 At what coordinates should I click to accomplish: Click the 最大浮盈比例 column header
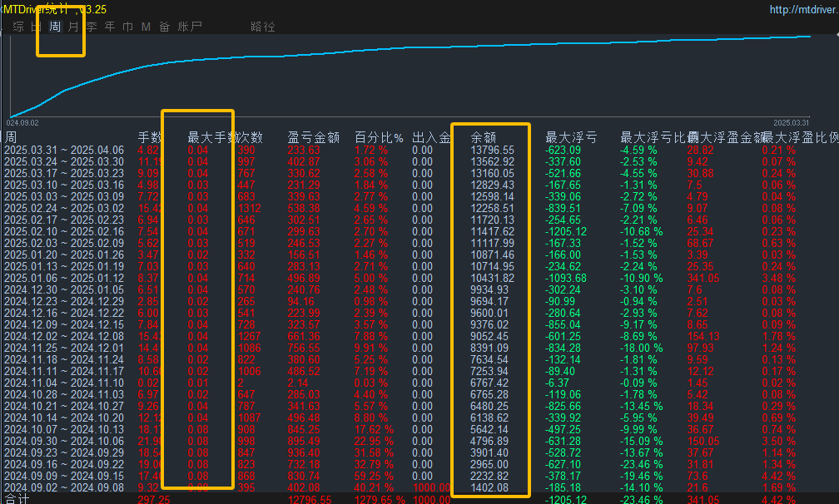pos(801,137)
